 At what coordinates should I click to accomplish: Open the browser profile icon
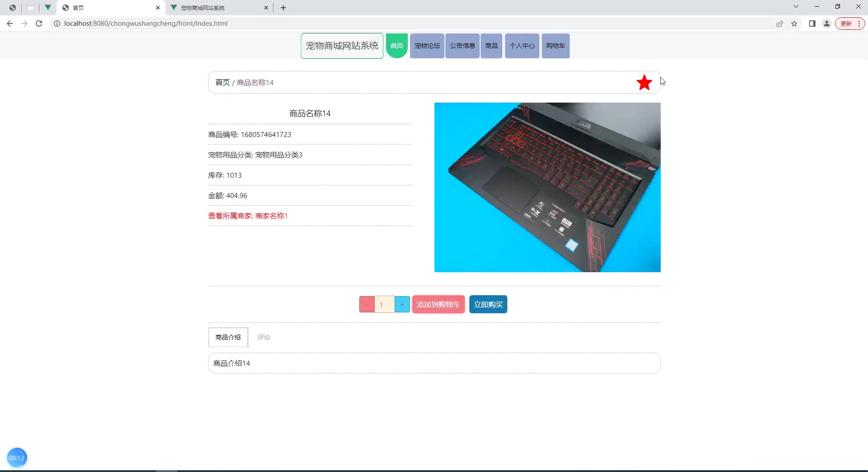point(827,24)
